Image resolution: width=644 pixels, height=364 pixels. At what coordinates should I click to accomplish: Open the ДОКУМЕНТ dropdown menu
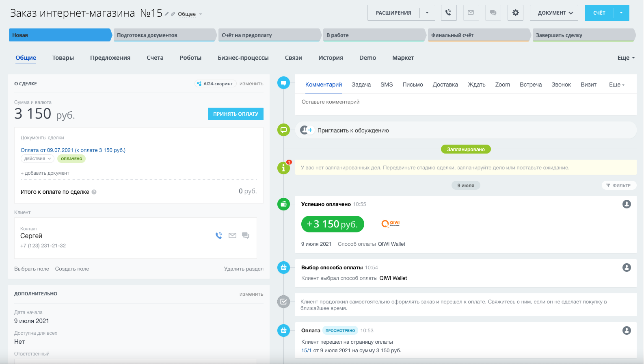[554, 13]
